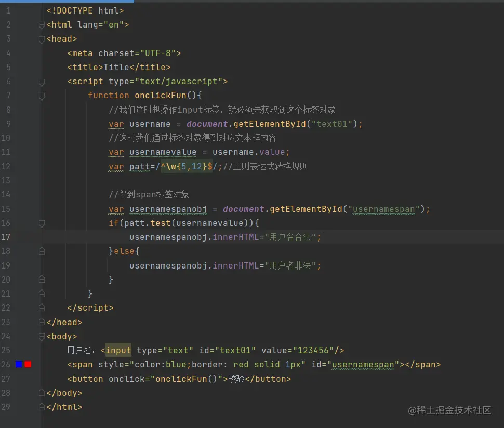Viewport: 504px width, 428px height.
Task: Click the closing </script> tag
Action: pyautogui.click(x=90, y=308)
